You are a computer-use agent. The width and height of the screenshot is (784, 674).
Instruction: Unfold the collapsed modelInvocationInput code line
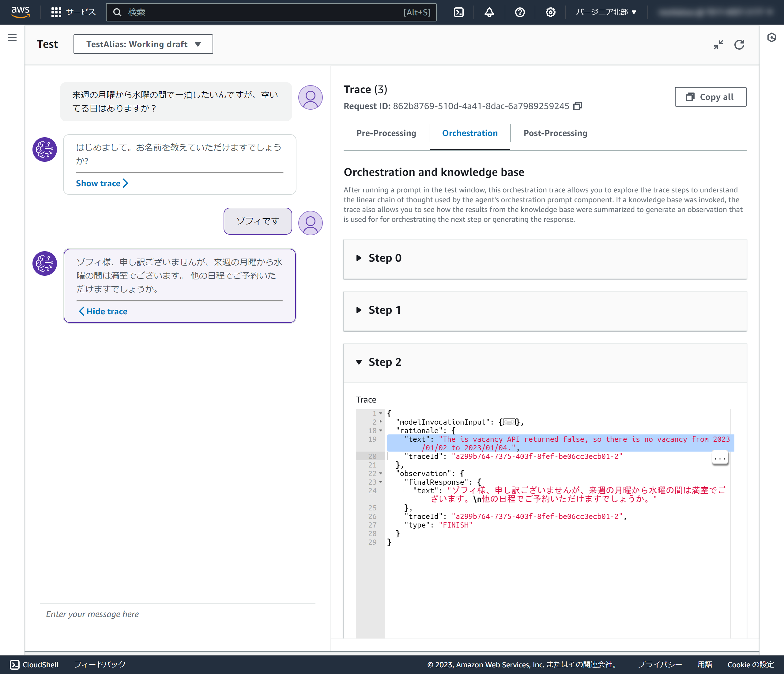(509, 422)
